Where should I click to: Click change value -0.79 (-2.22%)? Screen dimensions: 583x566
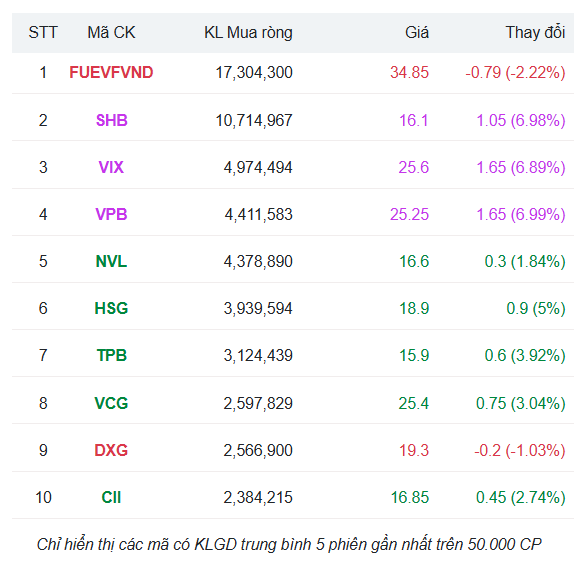click(515, 73)
